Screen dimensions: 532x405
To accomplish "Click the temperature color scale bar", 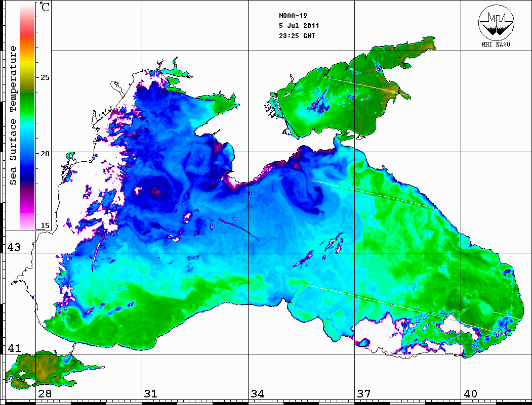I will (x=27, y=117).
